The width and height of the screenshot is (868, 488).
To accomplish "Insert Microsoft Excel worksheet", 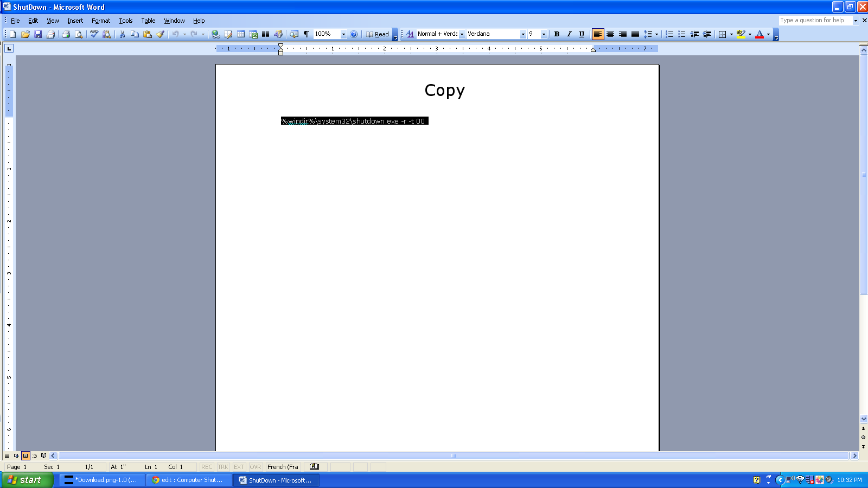I will click(253, 34).
